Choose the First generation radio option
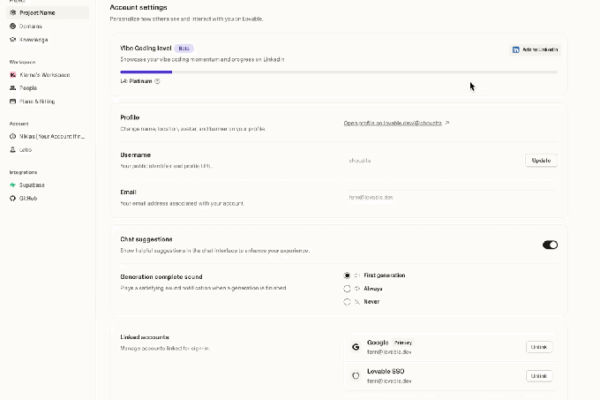Image resolution: width=600 pixels, height=400 pixels. coord(347,274)
